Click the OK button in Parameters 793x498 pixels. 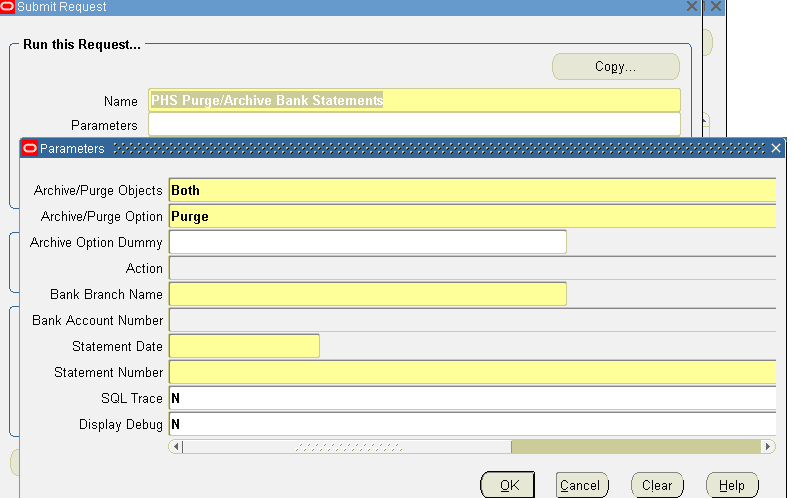507,485
